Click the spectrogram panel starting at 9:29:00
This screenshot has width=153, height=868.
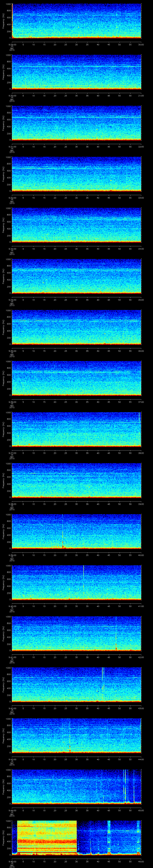click(76, 21)
